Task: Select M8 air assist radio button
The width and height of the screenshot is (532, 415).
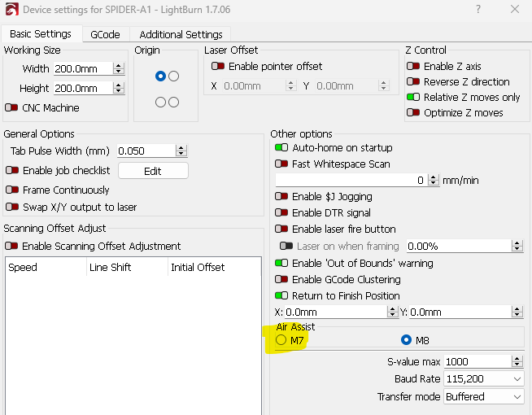Action: pyautogui.click(x=406, y=340)
